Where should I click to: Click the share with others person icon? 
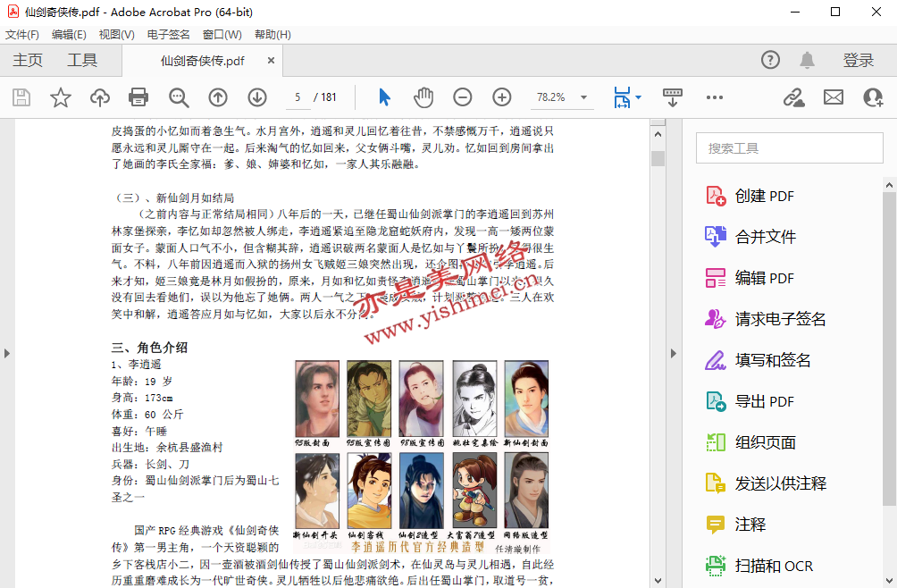tap(873, 97)
